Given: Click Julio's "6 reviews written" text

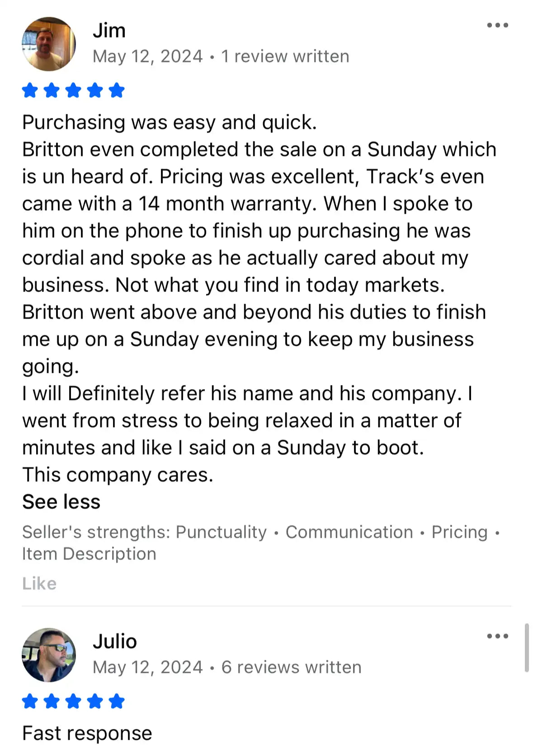Looking at the screenshot, I should point(291,667).
